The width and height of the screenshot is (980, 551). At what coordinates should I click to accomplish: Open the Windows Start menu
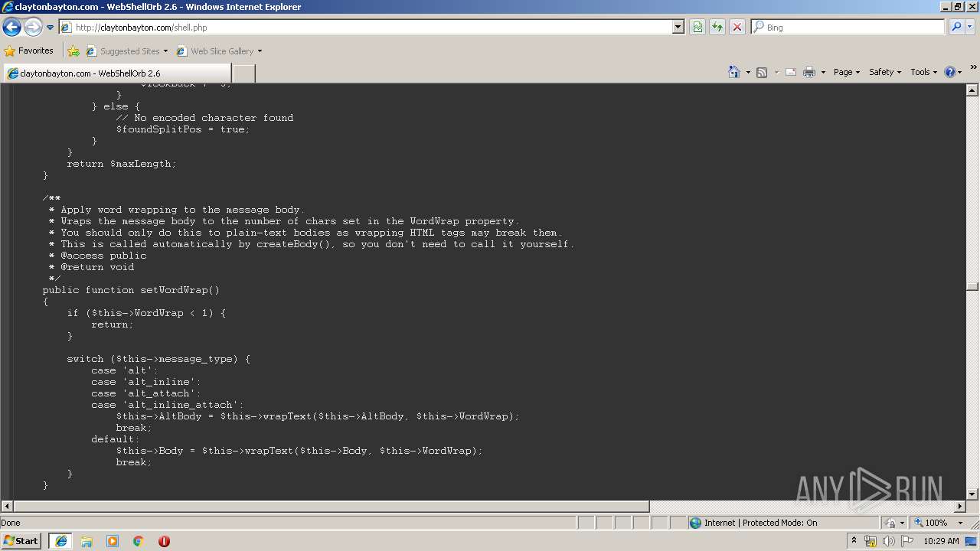(21, 540)
